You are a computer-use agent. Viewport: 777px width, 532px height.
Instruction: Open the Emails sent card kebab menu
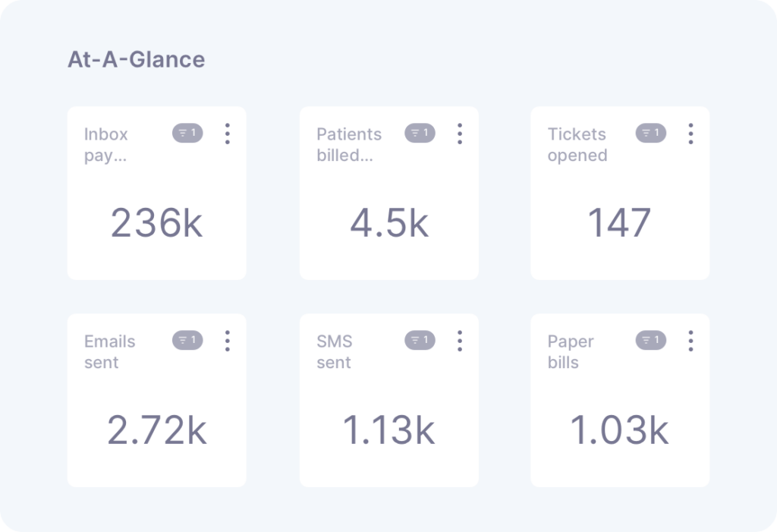coord(228,341)
